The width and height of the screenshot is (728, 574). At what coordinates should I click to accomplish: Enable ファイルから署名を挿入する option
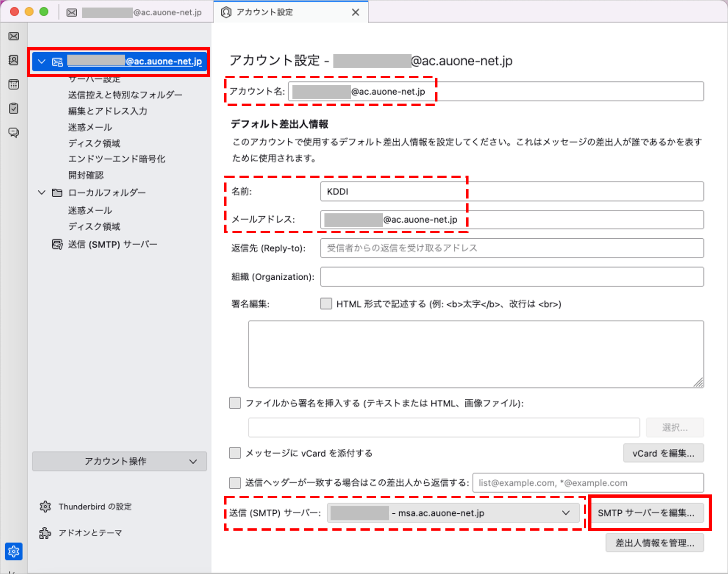[235, 403]
